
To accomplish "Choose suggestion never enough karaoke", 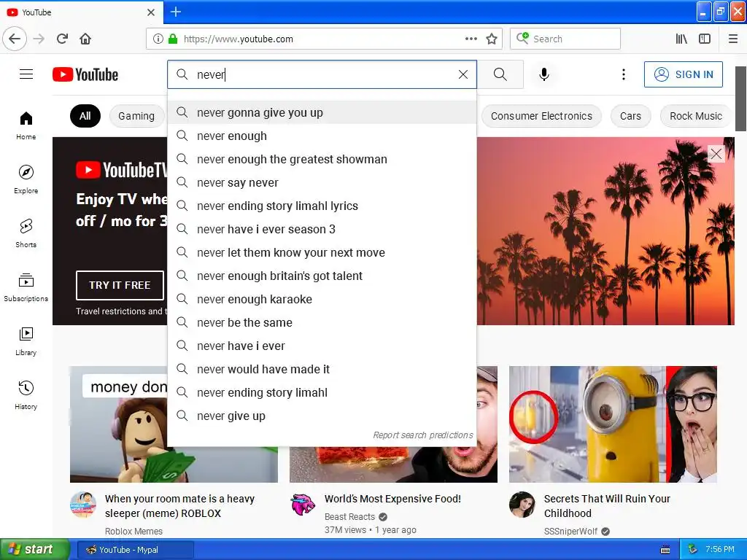I will 322,299.
